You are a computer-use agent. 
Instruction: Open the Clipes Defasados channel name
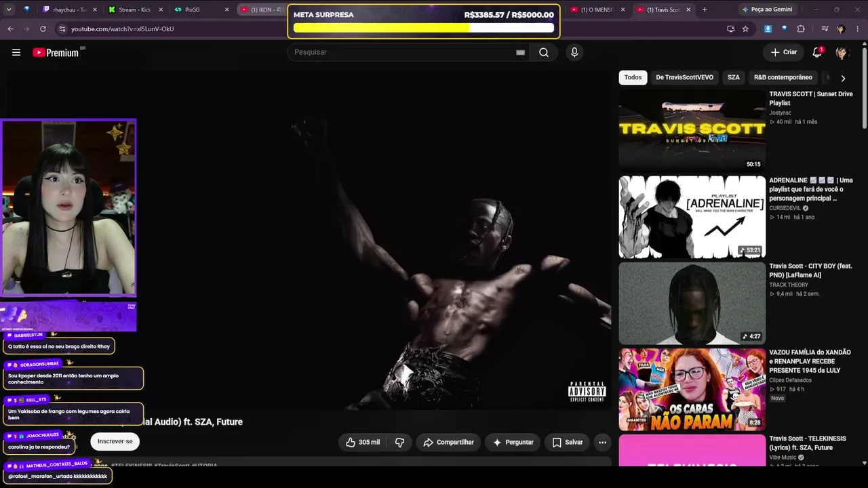790,380
